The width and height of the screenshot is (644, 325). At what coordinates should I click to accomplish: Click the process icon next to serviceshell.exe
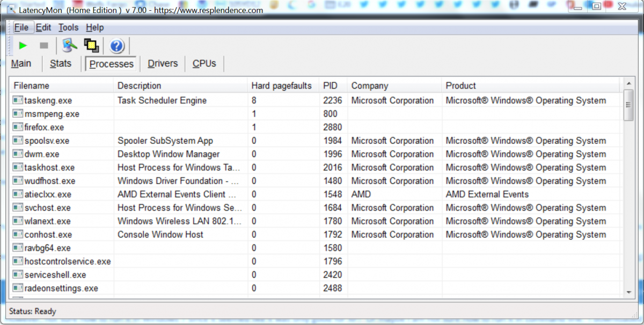(x=18, y=275)
